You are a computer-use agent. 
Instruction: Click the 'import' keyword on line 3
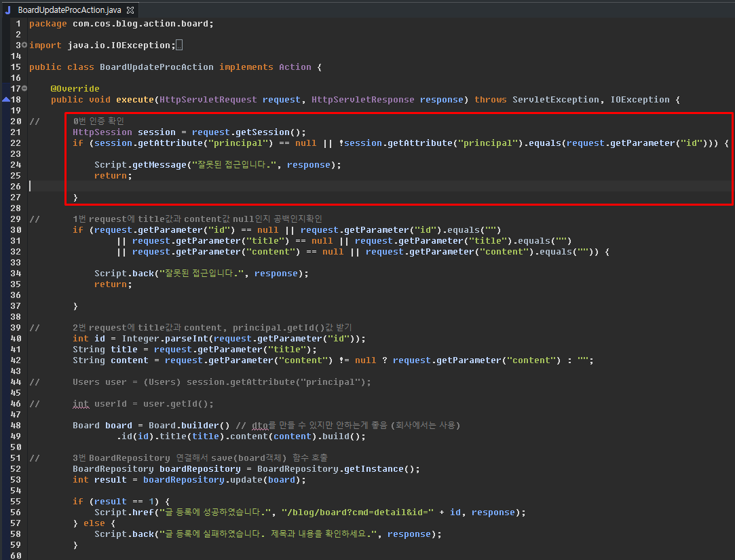click(45, 45)
